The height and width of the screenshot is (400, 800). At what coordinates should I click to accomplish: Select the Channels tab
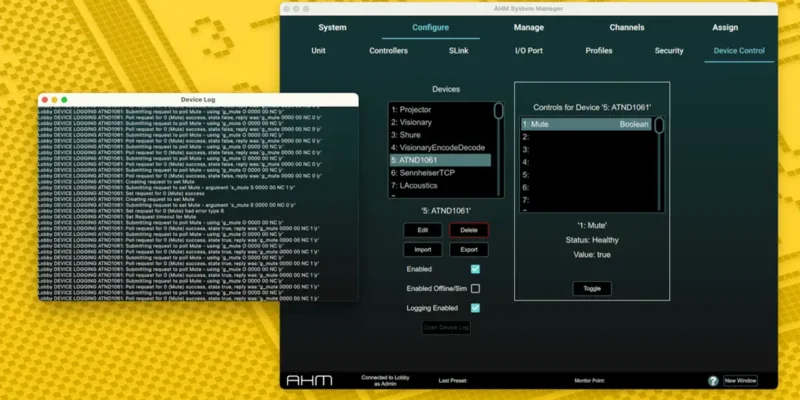click(627, 28)
